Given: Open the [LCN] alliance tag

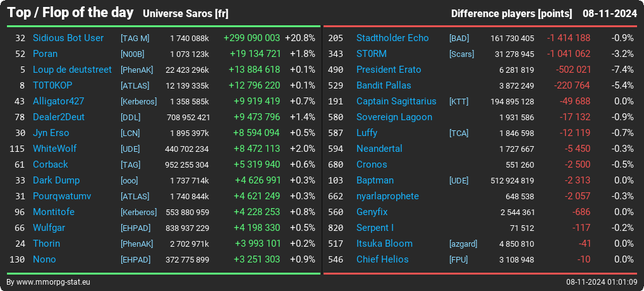Looking at the screenshot, I should tap(130, 133).
